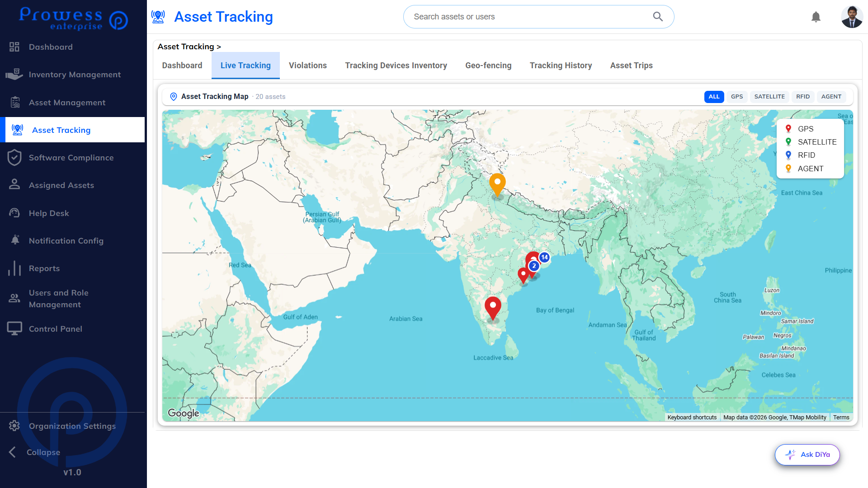
Task: Open the Tracking Devices Inventory tab
Action: (x=396, y=66)
